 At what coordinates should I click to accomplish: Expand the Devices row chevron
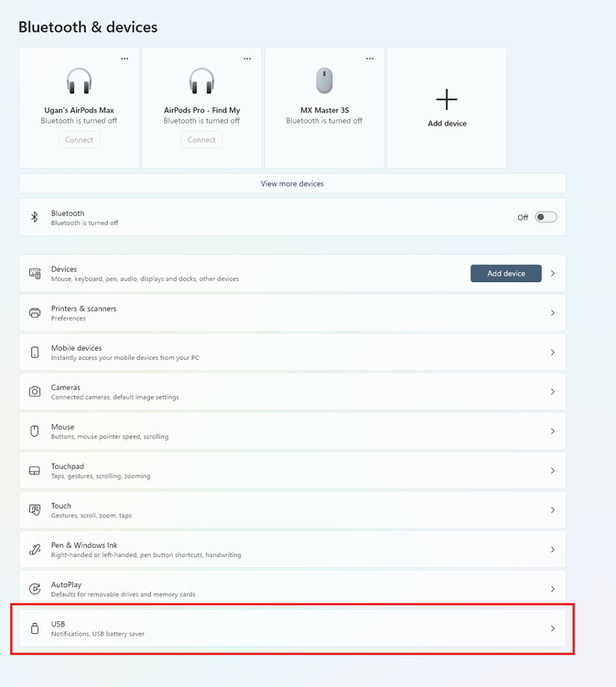point(553,273)
